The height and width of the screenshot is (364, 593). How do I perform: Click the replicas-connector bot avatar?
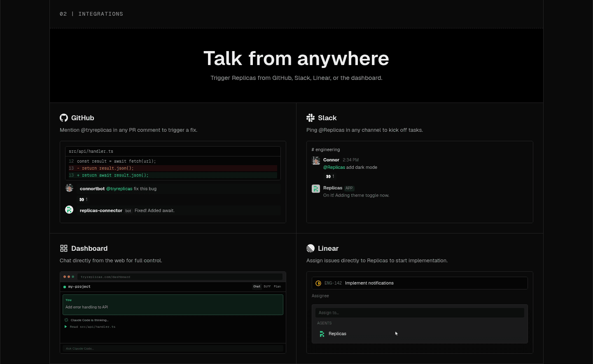tap(69, 210)
